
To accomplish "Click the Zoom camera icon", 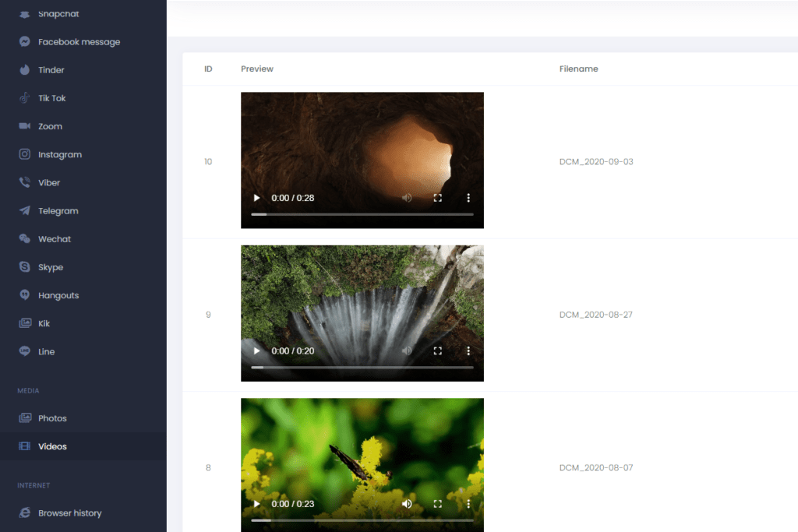I will [24, 125].
